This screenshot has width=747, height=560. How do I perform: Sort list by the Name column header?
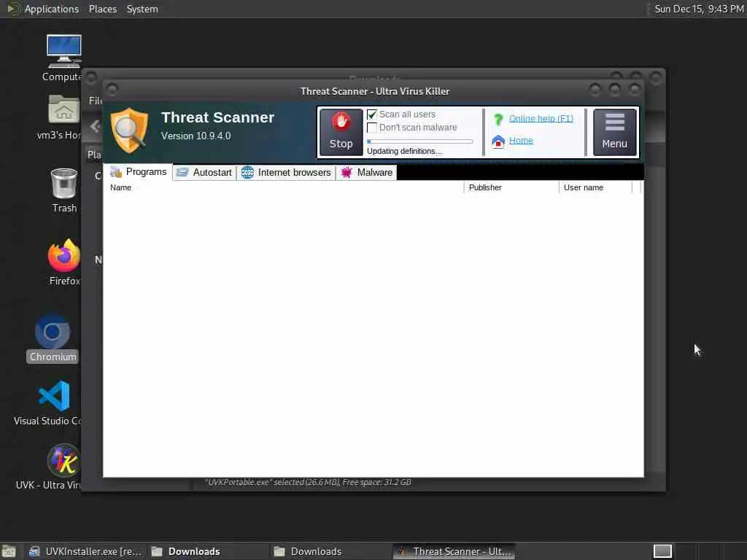click(283, 187)
